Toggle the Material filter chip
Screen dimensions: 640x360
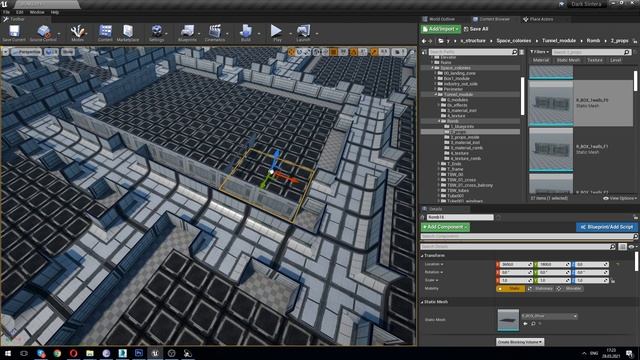point(541,60)
